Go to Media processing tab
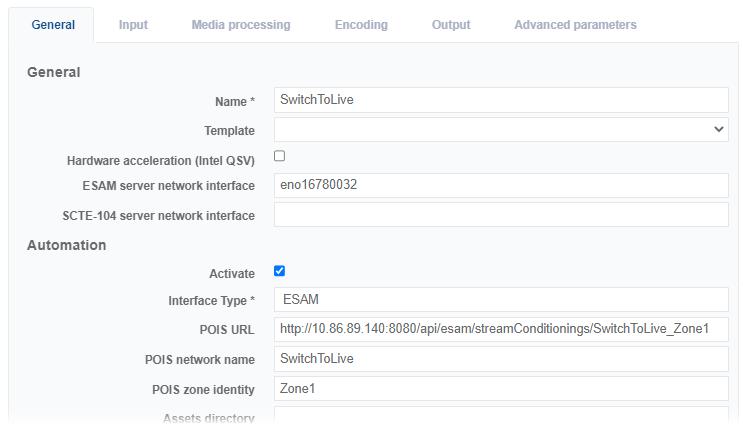This screenshot has height=424, width=743. 241,25
